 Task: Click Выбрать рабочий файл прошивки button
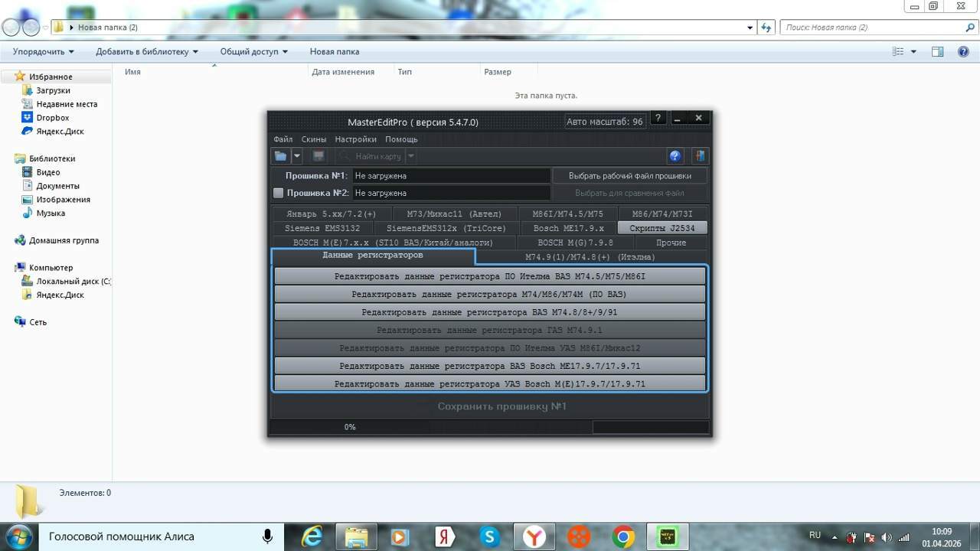pyautogui.click(x=629, y=176)
